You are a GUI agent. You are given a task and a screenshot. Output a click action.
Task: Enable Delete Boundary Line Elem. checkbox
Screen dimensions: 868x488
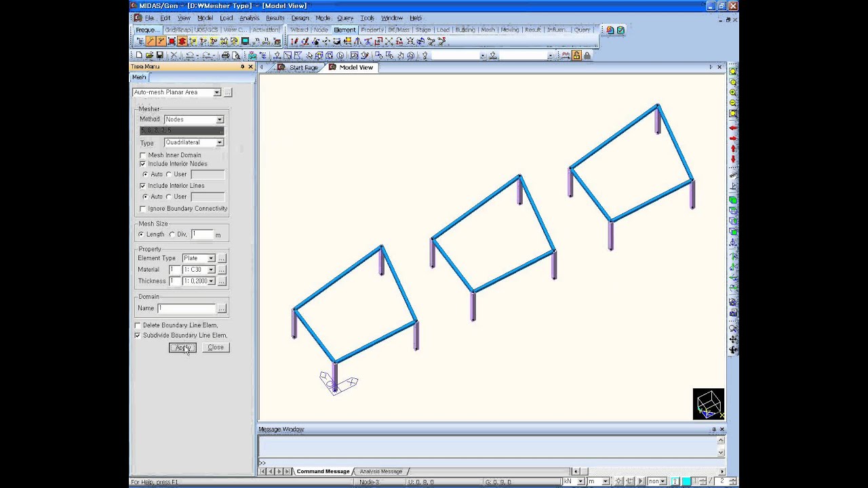click(138, 326)
